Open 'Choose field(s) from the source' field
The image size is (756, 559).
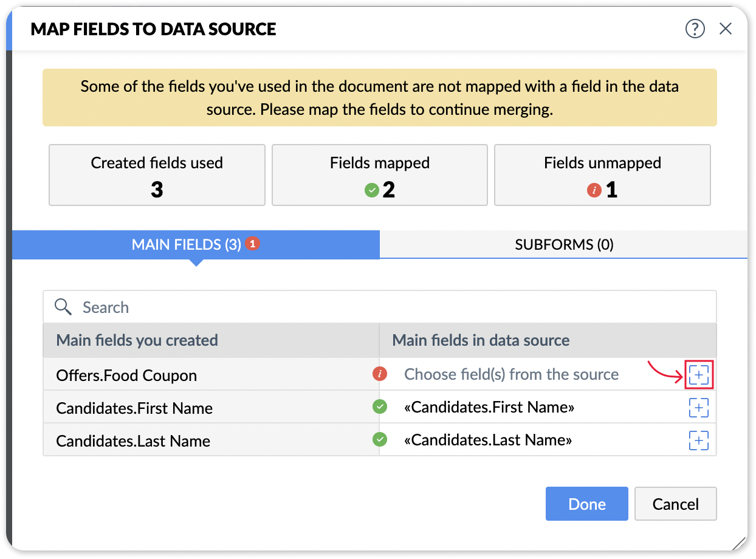(x=511, y=375)
